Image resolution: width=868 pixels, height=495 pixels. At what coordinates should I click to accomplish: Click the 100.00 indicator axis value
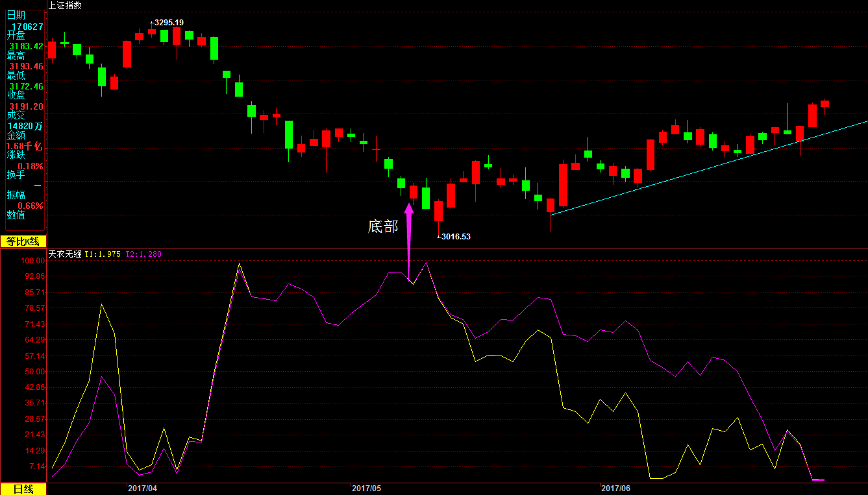(x=33, y=261)
